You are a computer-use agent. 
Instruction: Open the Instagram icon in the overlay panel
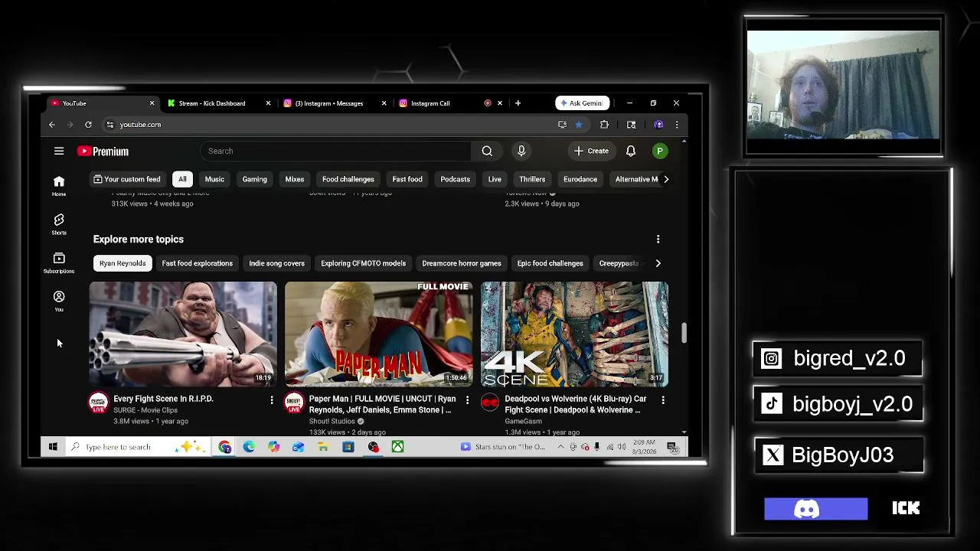pyautogui.click(x=772, y=359)
